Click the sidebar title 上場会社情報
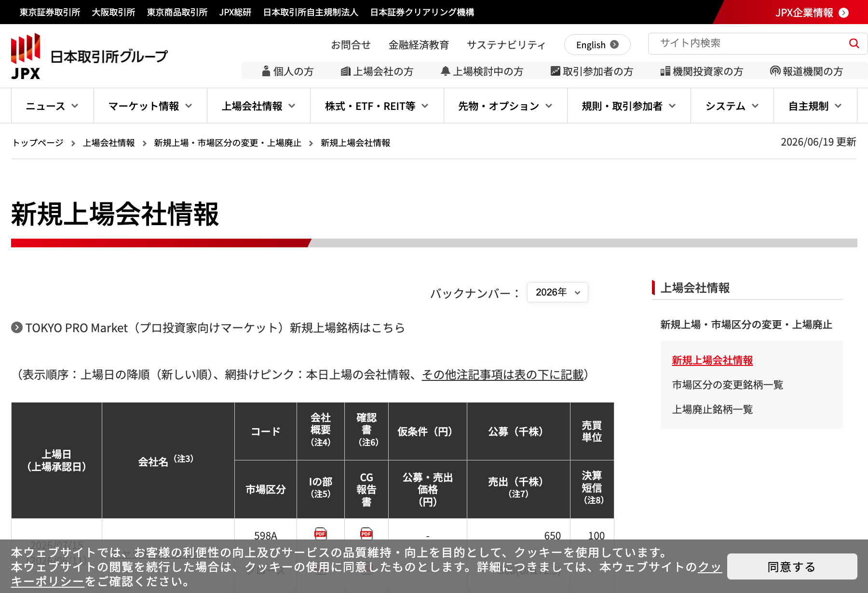This screenshot has width=868, height=593. [x=695, y=288]
